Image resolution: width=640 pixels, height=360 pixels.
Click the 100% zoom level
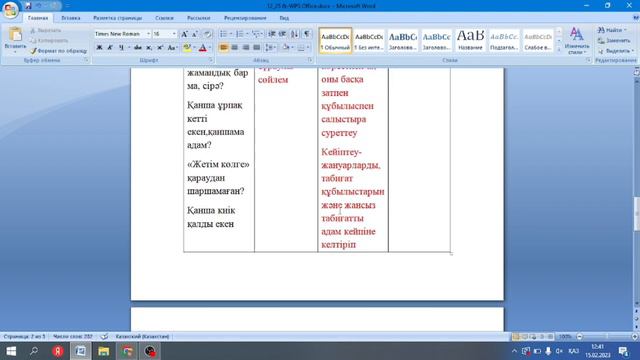point(565,336)
